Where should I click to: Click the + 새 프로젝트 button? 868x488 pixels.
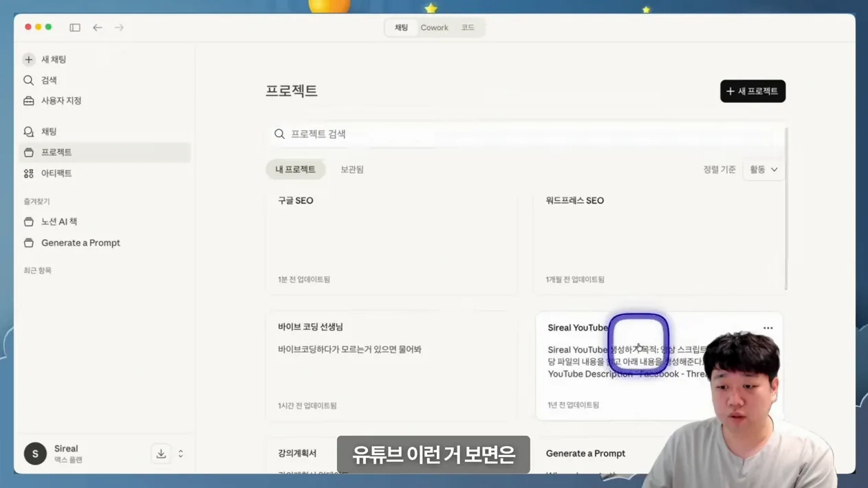click(753, 91)
